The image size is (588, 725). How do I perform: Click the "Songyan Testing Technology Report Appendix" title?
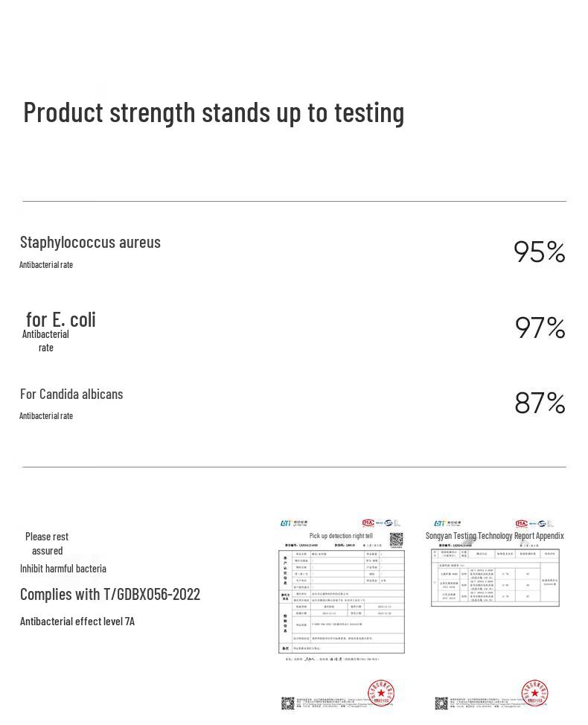tap(494, 535)
